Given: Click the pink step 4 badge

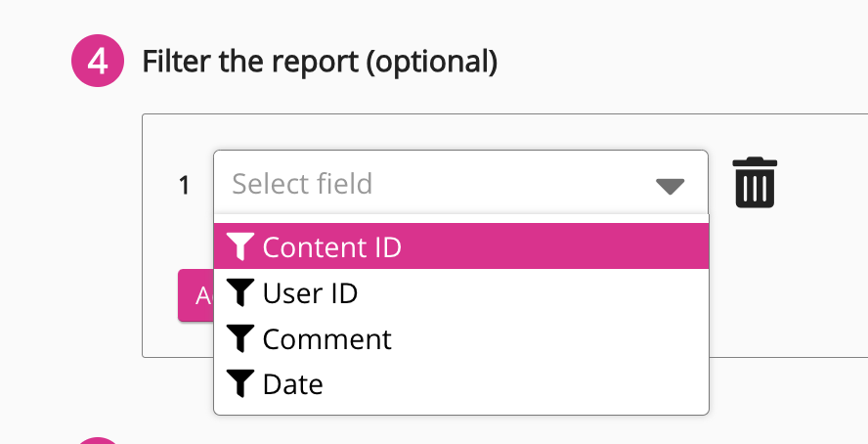Looking at the screenshot, I should click(98, 63).
